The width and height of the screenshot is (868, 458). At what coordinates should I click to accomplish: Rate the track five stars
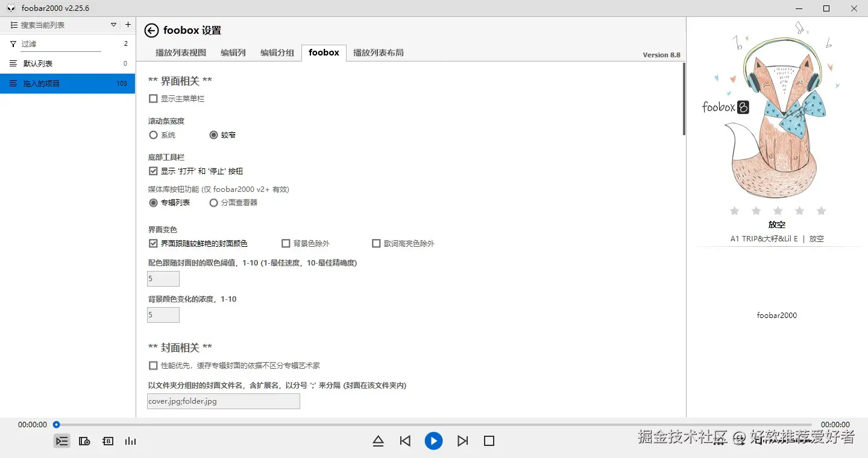coord(821,211)
